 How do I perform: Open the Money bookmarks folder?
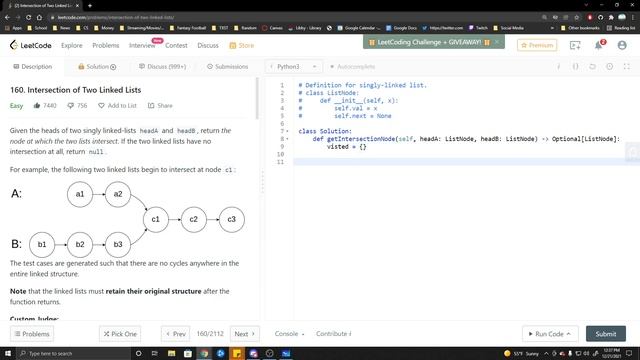[104, 28]
